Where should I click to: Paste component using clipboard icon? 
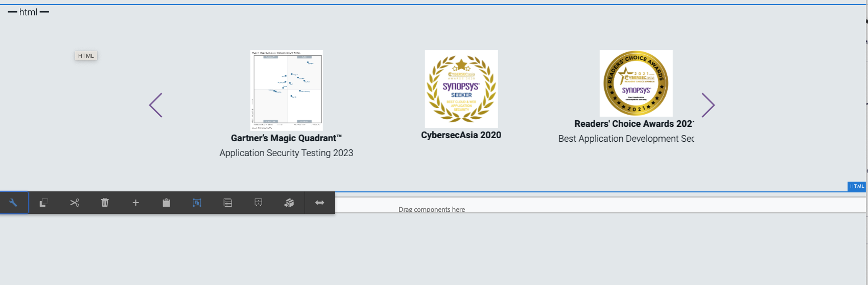166,203
